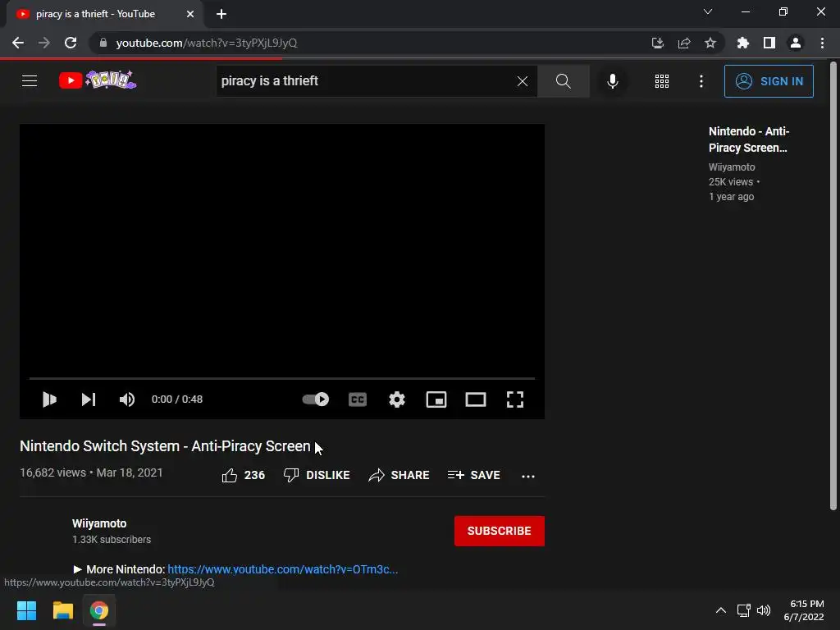
Task: Go to the YouTube home logo
Action: coord(98,80)
